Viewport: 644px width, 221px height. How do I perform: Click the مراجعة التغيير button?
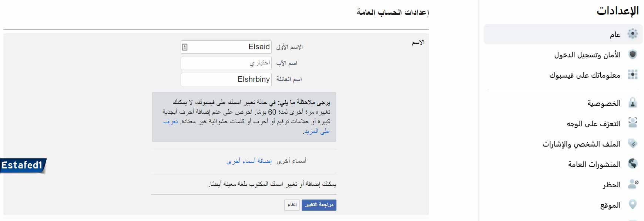(319, 205)
